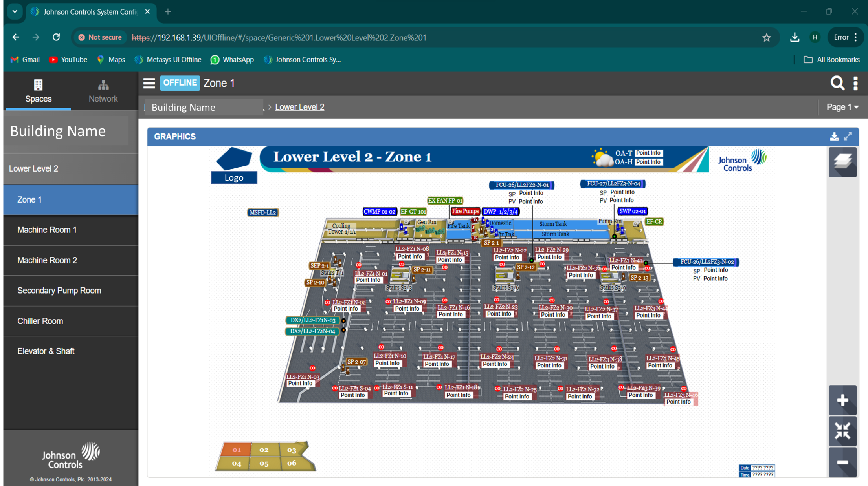868x486 pixels.
Task: Switch to the Network tab
Action: (103, 91)
